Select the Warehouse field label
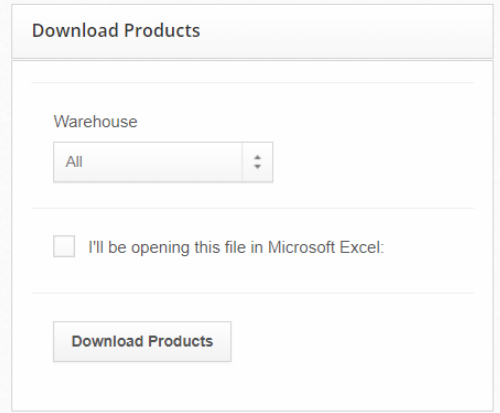Image resolution: width=500 pixels, height=413 pixels. coord(95,121)
